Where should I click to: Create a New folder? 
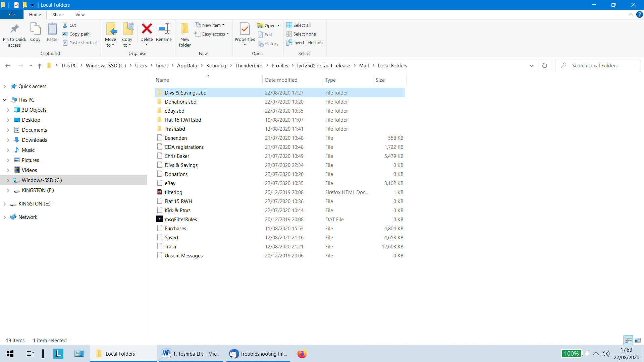click(x=185, y=35)
